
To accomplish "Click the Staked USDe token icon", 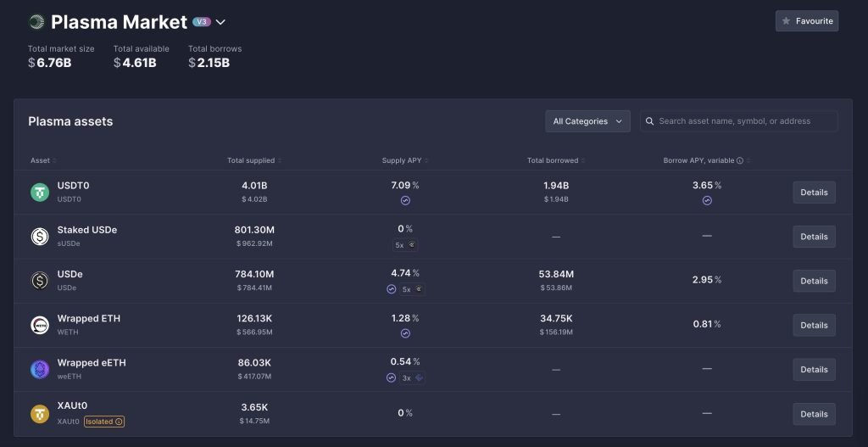I will 40,237.
